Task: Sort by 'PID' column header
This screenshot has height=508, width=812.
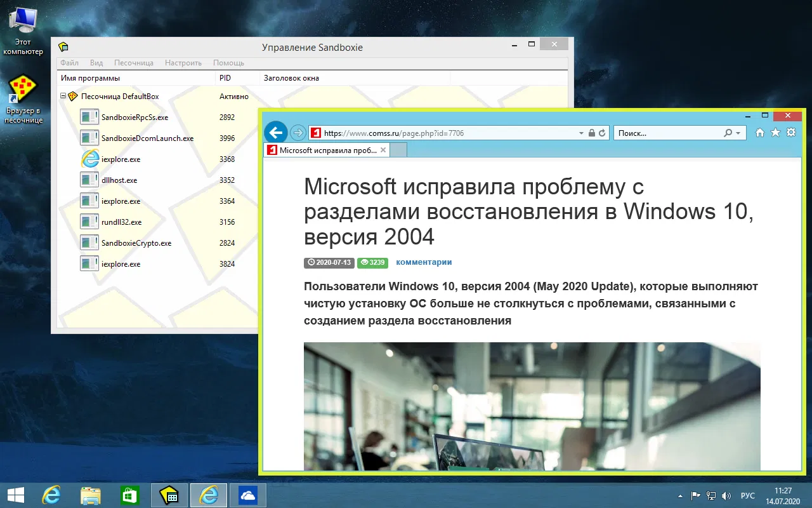Action: tap(238, 78)
